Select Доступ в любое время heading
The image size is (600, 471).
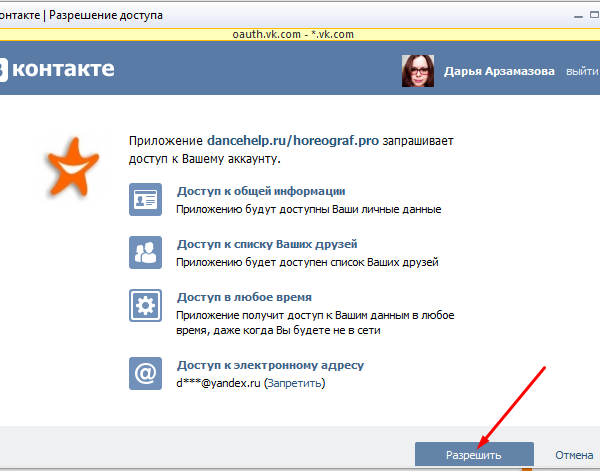click(x=244, y=297)
